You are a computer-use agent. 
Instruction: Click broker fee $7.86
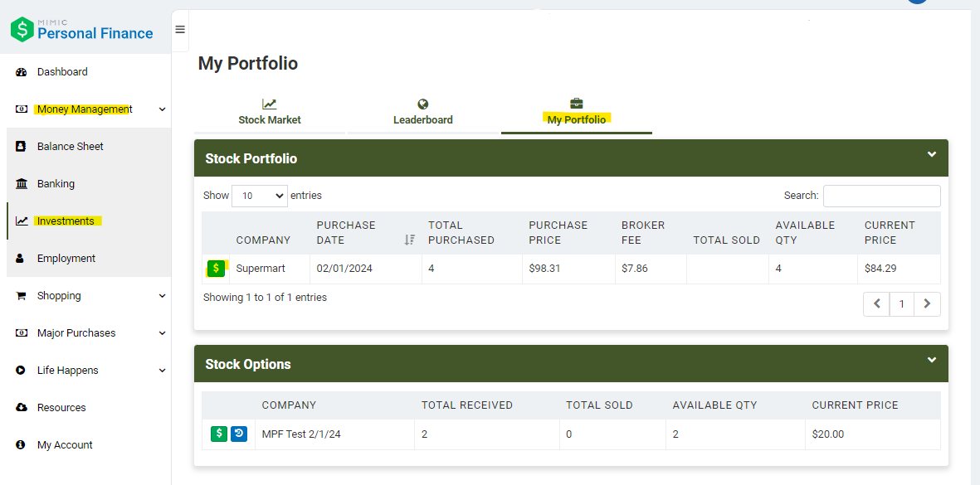click(x=651, y=269)
